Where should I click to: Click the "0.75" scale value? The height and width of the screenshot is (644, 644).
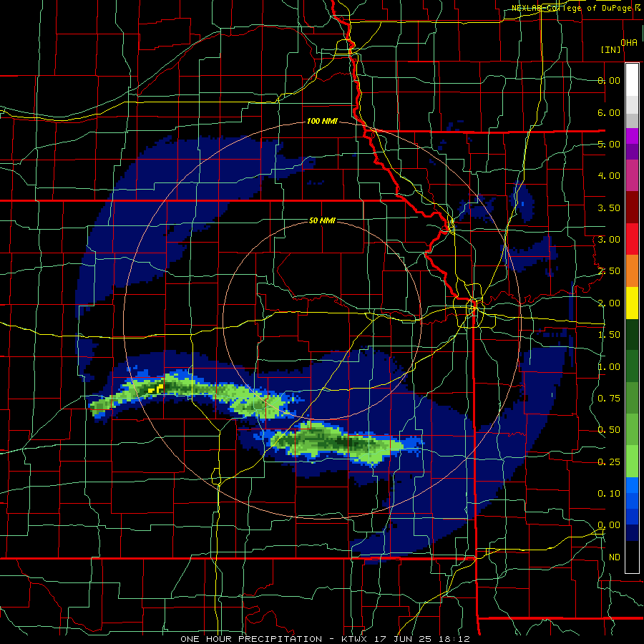click(609, 399)
